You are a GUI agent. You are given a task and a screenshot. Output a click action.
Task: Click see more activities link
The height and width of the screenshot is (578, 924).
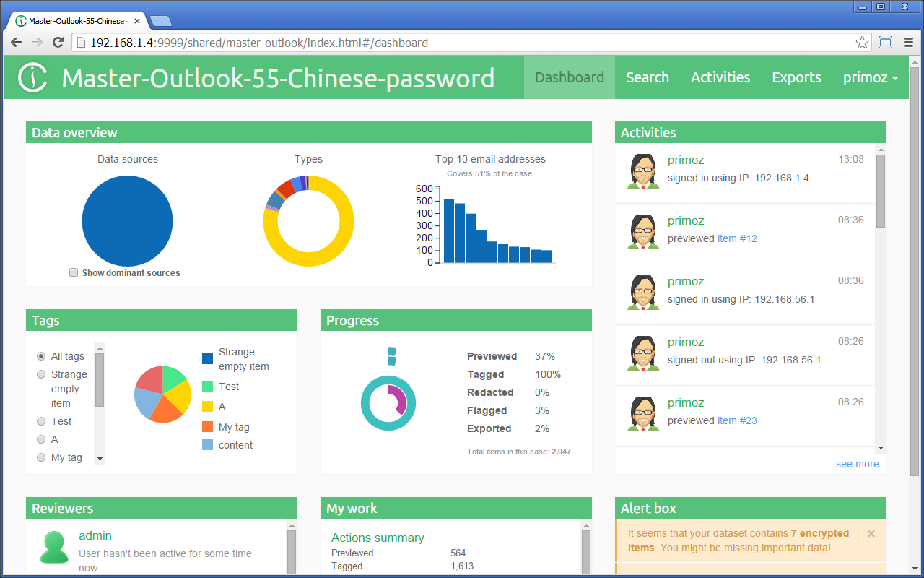[857, 464]
